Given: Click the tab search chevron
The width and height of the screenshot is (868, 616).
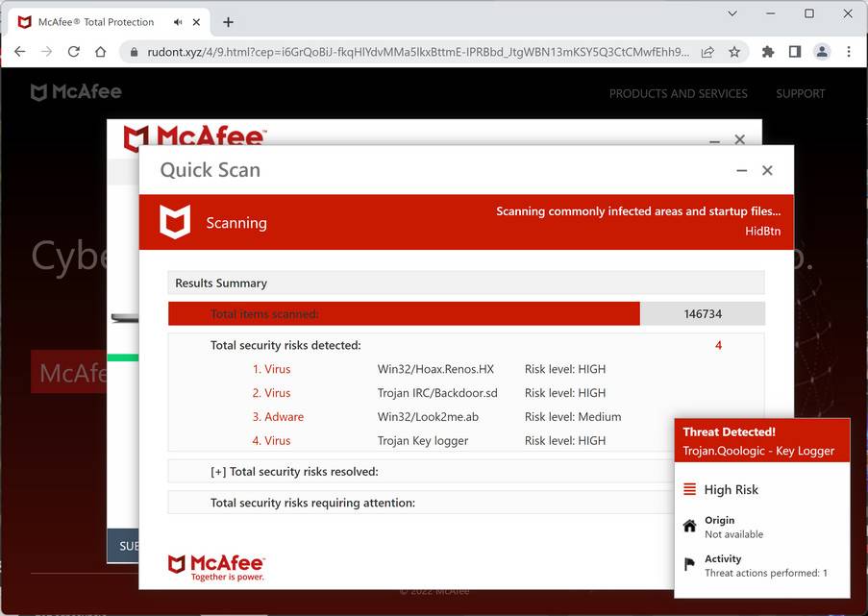Looking at the screenshot, I should click(x=732, y=13).
